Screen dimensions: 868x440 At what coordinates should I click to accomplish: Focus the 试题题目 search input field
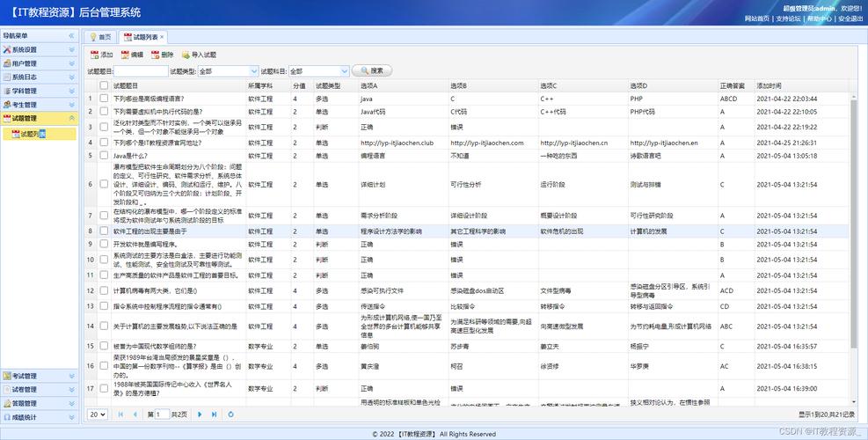141,71
